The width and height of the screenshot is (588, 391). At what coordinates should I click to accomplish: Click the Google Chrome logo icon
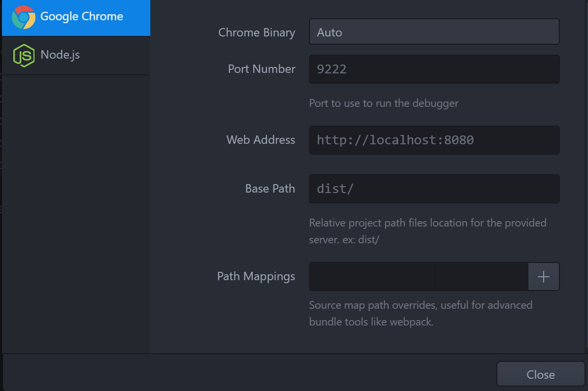click(x=24, y=17)
